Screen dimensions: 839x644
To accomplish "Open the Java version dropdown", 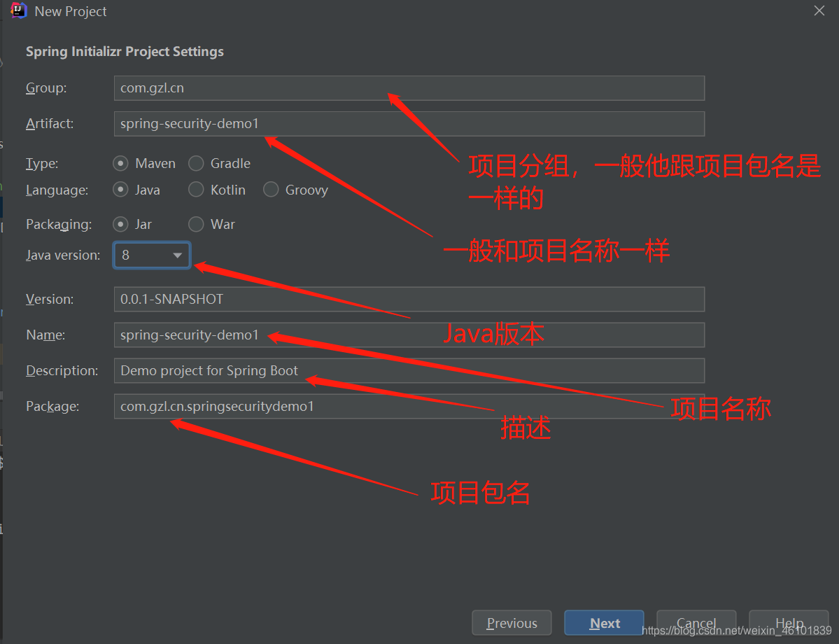I will pos(152,255).
